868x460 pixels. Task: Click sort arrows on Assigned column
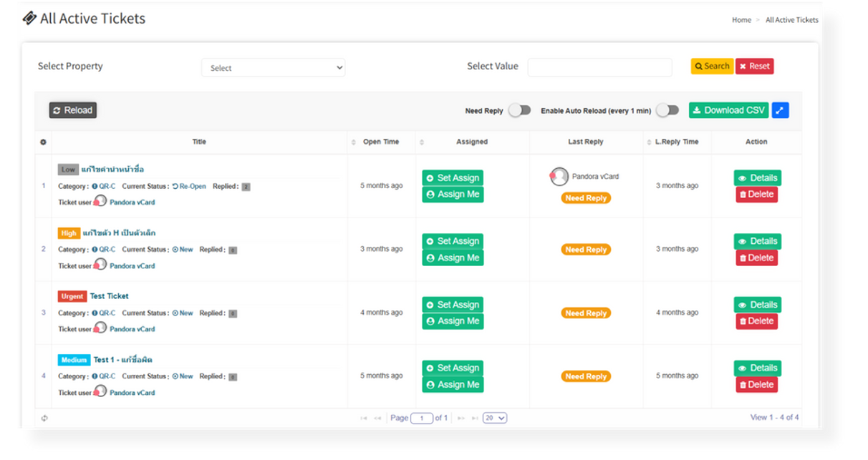422,142
